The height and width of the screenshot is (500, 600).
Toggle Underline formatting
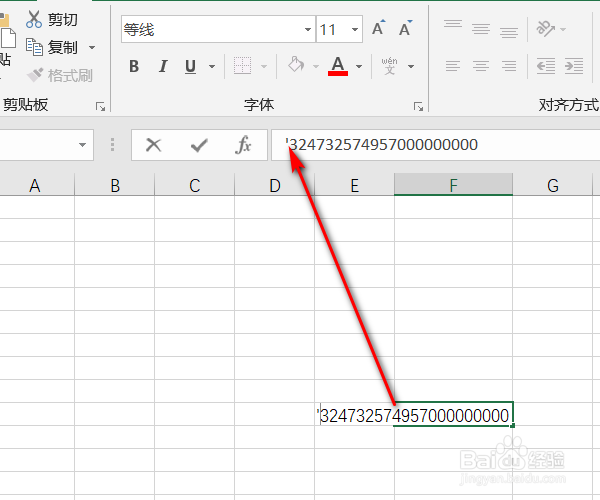(190, 67)
